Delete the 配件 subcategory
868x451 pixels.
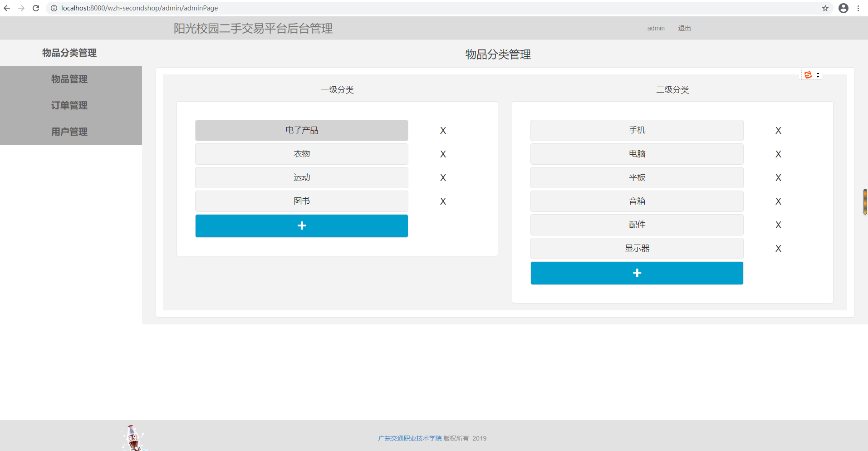tap(778, 225)
